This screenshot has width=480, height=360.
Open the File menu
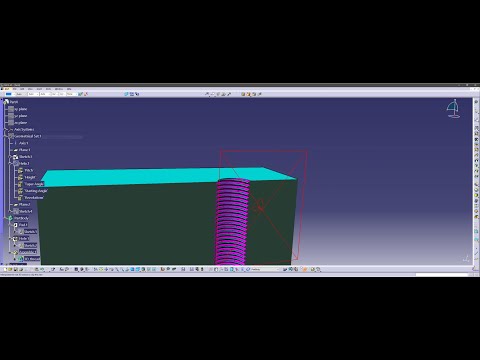(14, 89)
